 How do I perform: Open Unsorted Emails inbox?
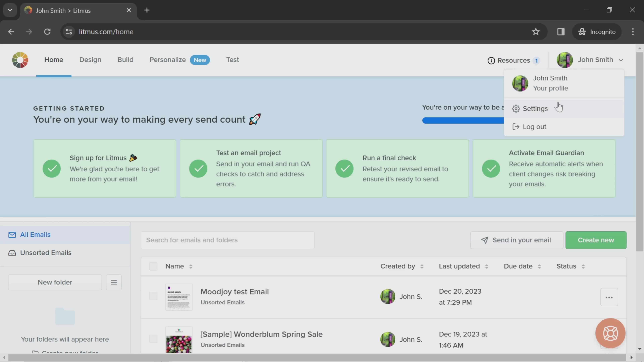tap(45, 253)
